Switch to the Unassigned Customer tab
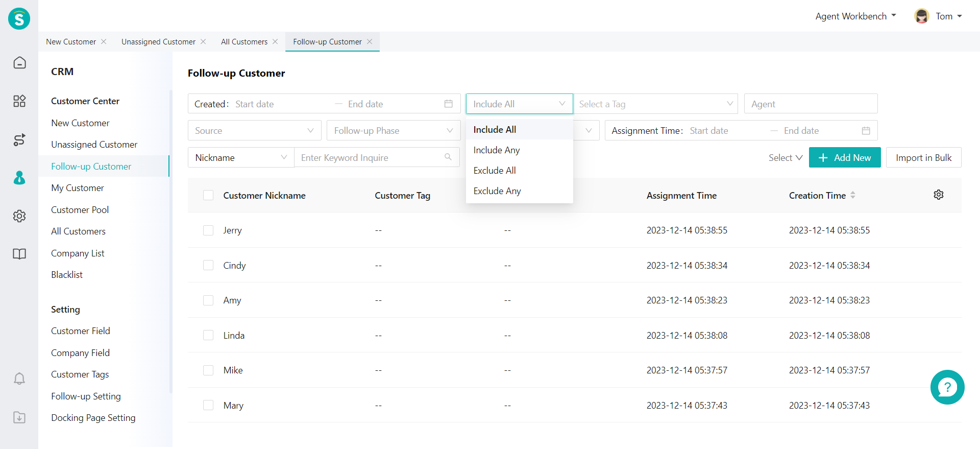 (158, 41)
